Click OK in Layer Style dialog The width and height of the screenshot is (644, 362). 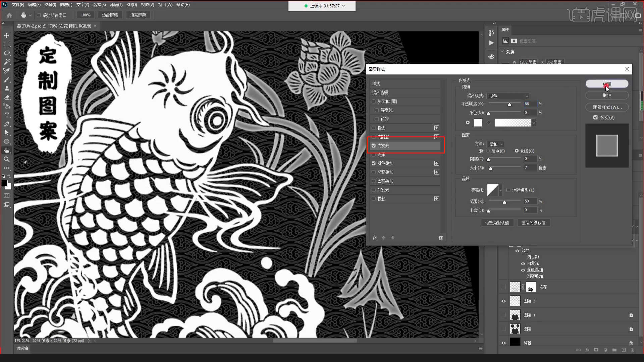click(607, 84)
